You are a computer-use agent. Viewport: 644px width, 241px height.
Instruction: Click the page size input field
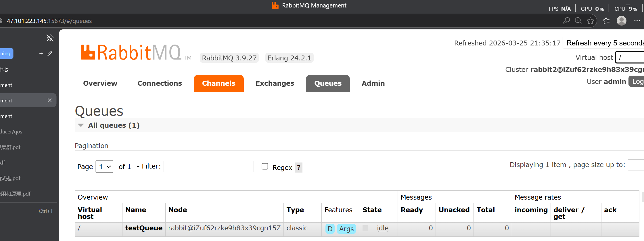(636, 165)
